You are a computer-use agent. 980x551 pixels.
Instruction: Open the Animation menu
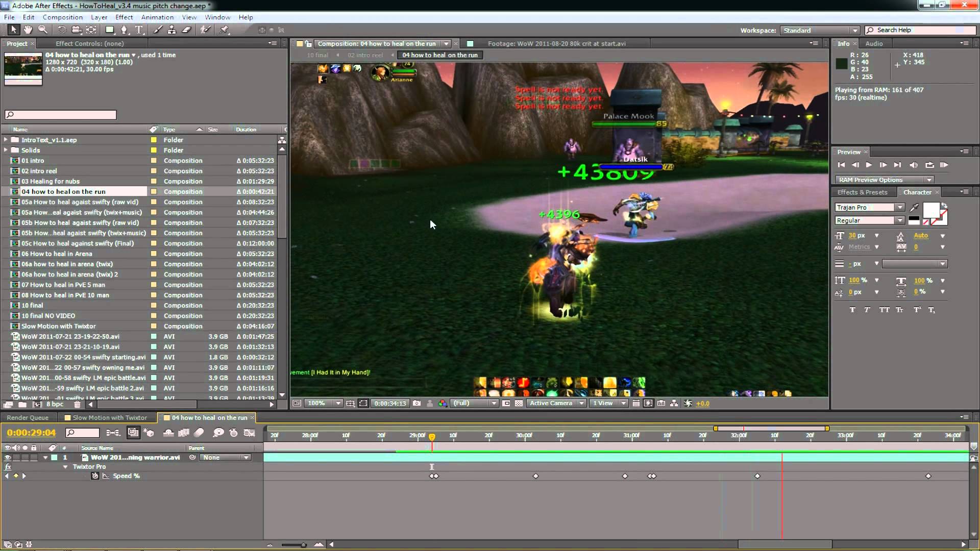click(x=157, y=17)
